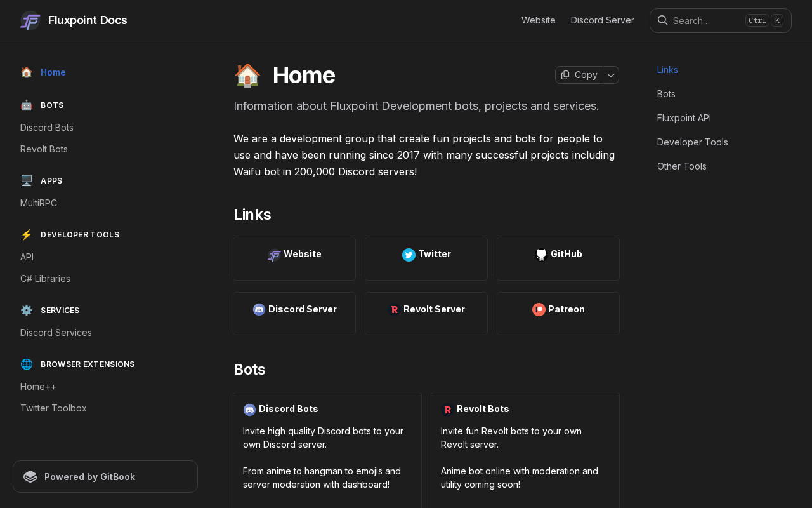Click the Patreon icon
Viewport: 812px width, 508px height.
coord(539,310)
